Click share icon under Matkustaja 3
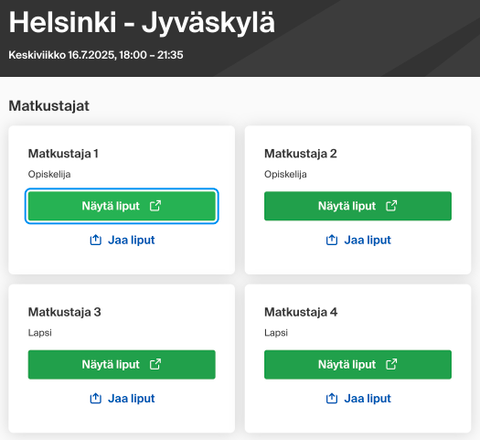The width and height of the screenshot is (480, 440). click(x=96, y=398)
